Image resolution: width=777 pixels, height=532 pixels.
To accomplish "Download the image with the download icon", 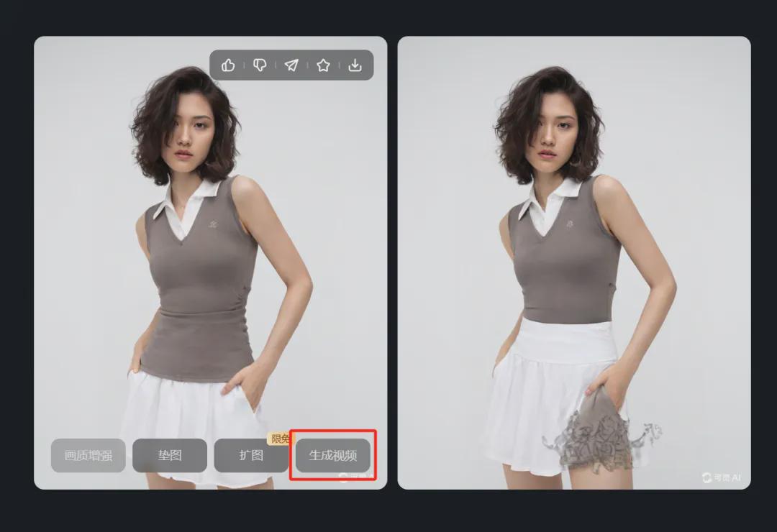I will (355, 65).
